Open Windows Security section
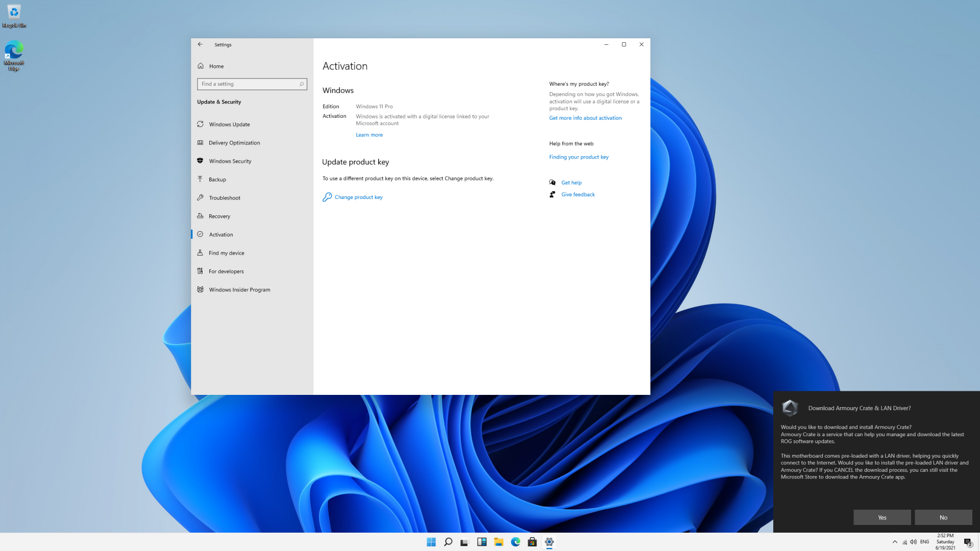 pos(230,161)
